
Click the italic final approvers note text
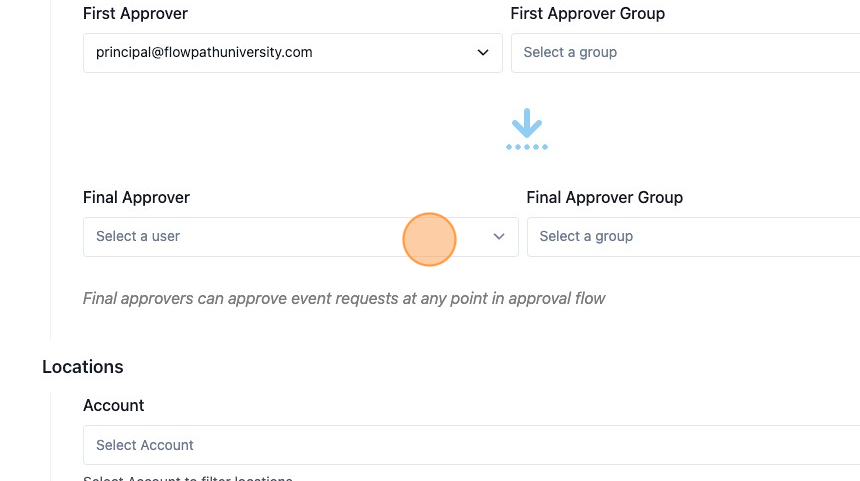[x=344, y=298]
